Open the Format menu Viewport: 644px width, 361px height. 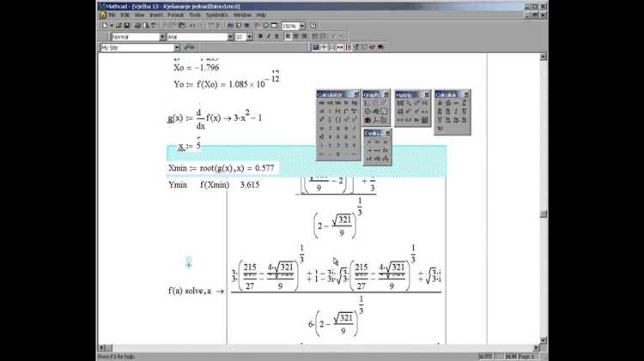[x=175, y=15]
